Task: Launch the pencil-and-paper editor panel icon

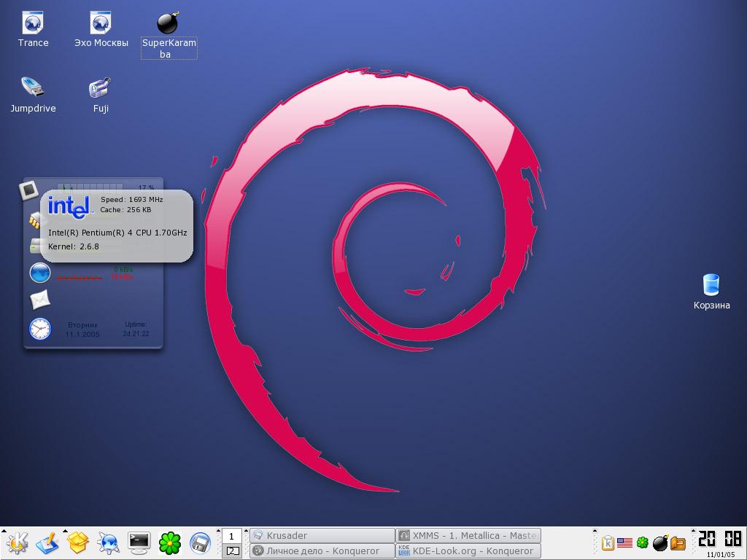Action: point(47,542)
